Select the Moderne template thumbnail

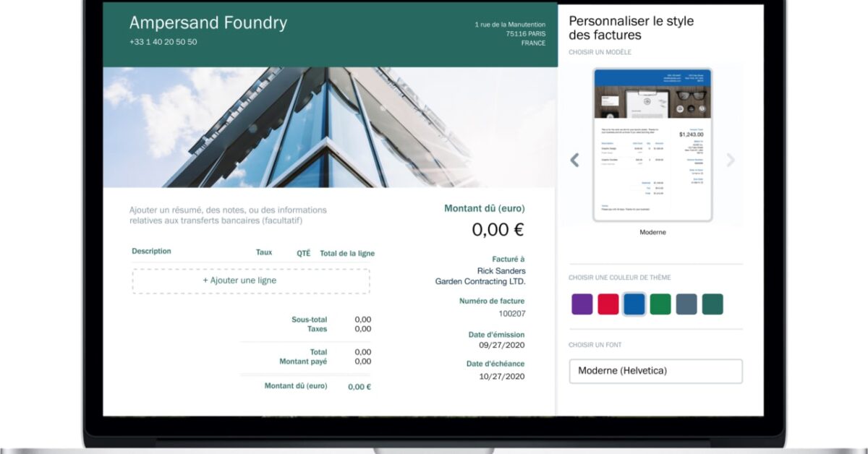[x=652, y=145]
